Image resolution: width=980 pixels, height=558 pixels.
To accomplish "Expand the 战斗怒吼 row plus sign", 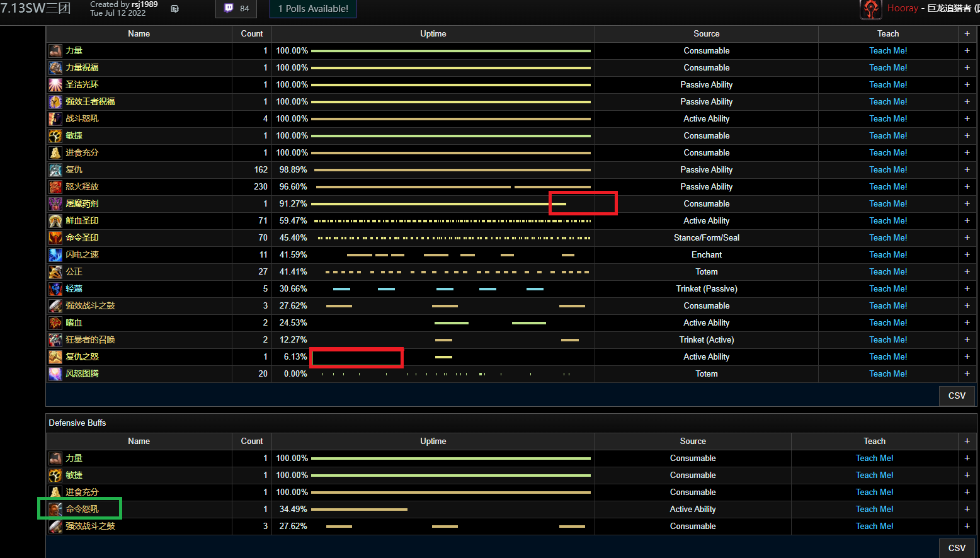I will (967, 118).
